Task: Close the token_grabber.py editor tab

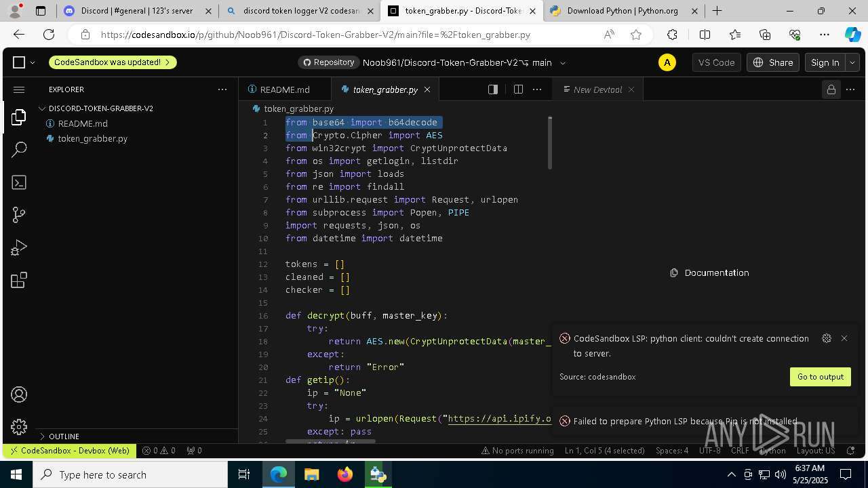Action: [427, 89]
